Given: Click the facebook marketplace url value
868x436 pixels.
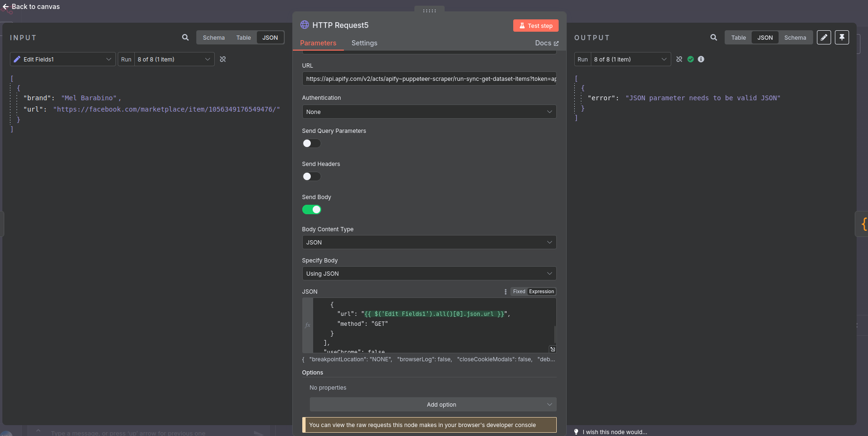Looking at the screenshot, I should 167,109.
